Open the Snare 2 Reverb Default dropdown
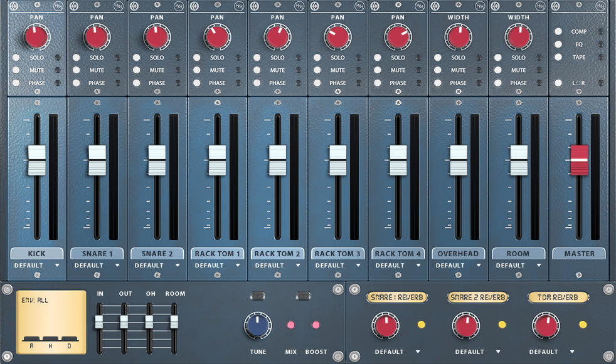Image resolution: width=616 pixels, height=364 pixels. coord(478,351)
